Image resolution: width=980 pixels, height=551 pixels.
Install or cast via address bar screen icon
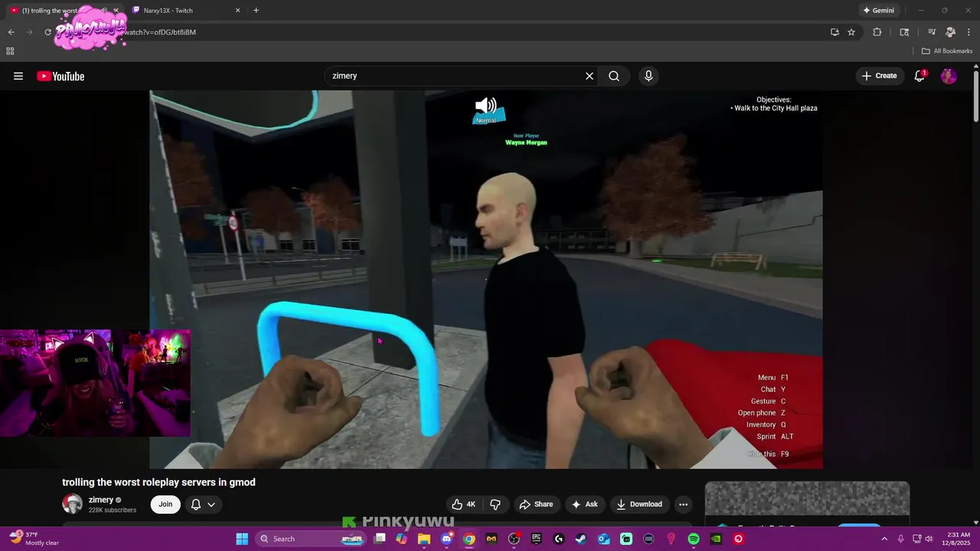click(835, 32)
